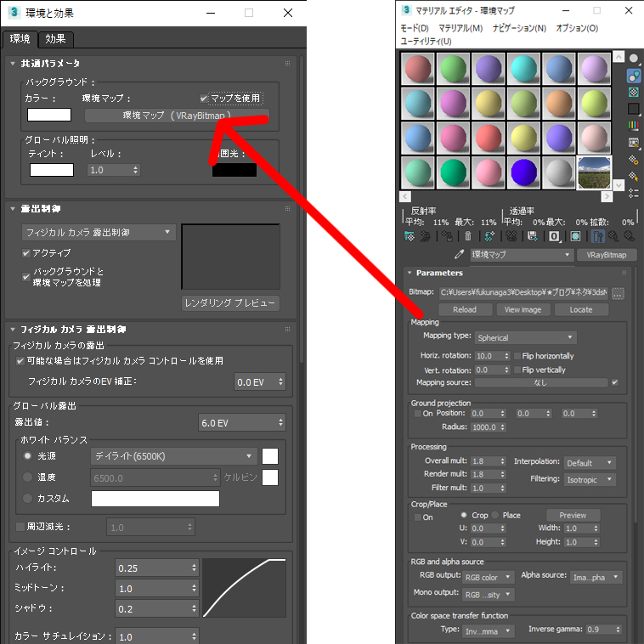644x644 pixels.
Task: Select the landscape environment map sample slot
Action: tap(593, 172)
